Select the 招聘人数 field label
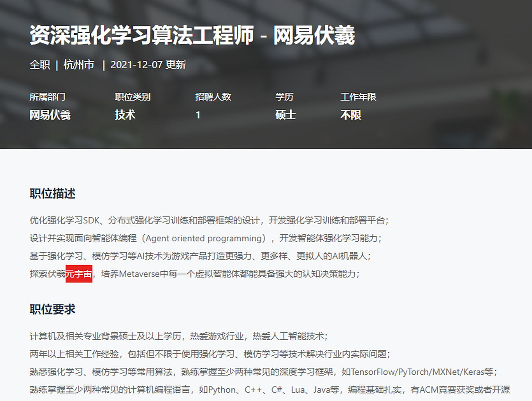 point(214,97)
